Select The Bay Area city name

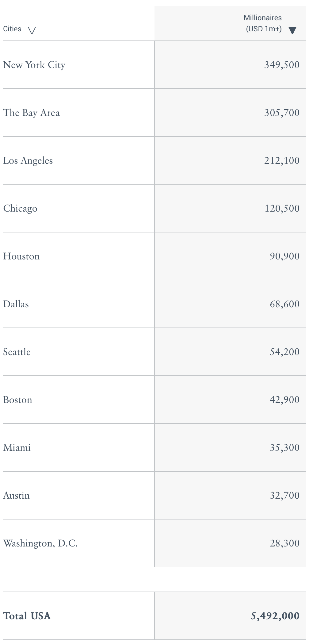pos(31,113)
